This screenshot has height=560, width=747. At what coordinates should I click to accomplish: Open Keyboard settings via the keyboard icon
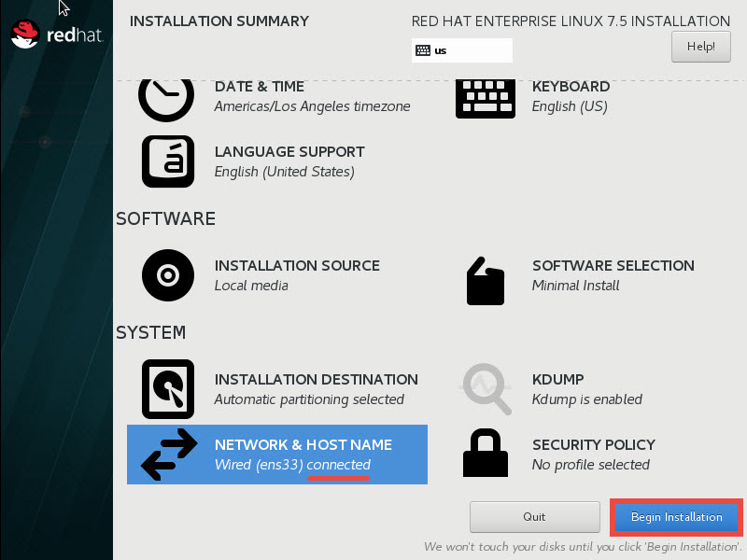[486, 97]
